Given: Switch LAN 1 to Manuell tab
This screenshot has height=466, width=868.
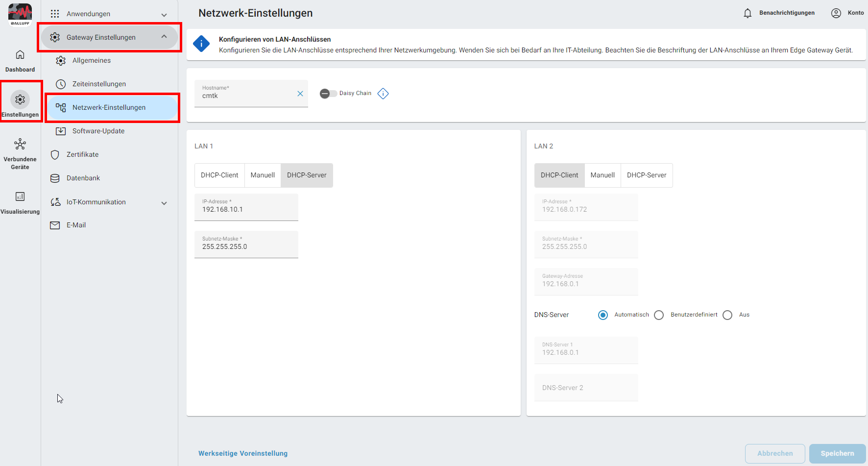Looking at the screenshot, I should (x=263, y=175).
